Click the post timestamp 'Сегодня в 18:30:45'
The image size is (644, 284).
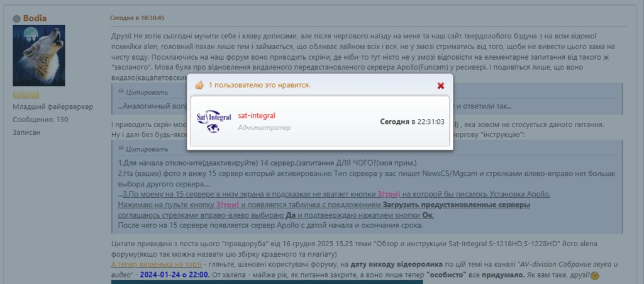point(137,18)
